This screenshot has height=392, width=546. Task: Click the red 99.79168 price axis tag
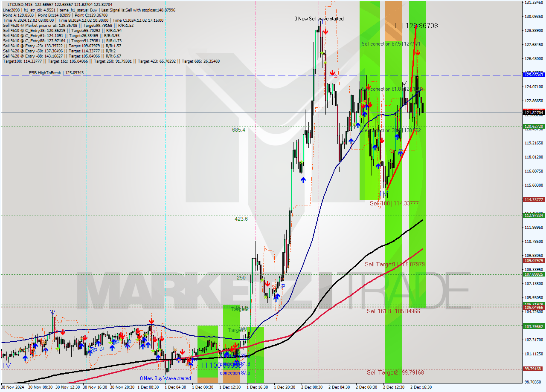[534, 369]
